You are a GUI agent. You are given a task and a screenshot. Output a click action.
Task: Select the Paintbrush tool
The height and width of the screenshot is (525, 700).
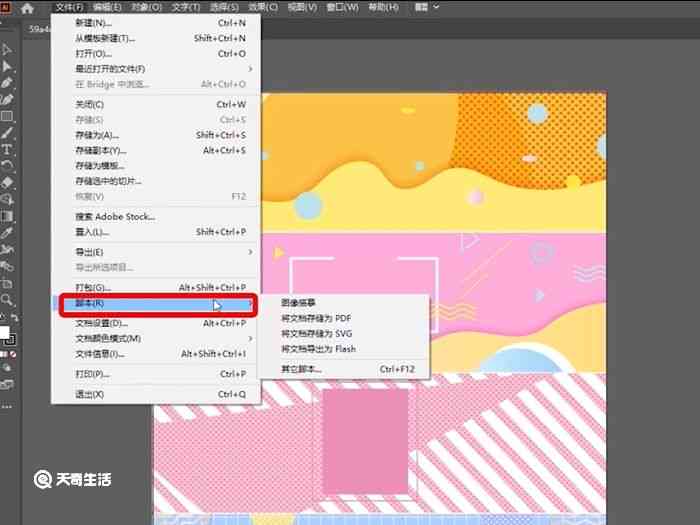[x=7, y=133]
